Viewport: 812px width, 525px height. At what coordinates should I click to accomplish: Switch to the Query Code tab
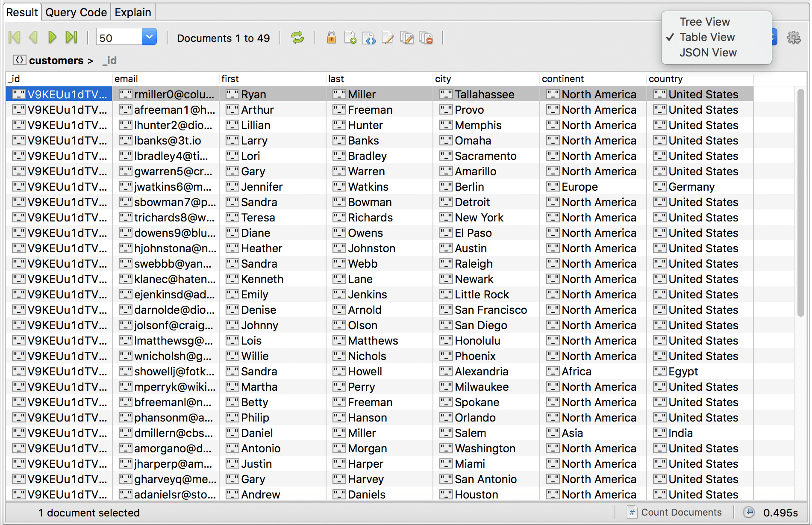[x=76, y=12]
